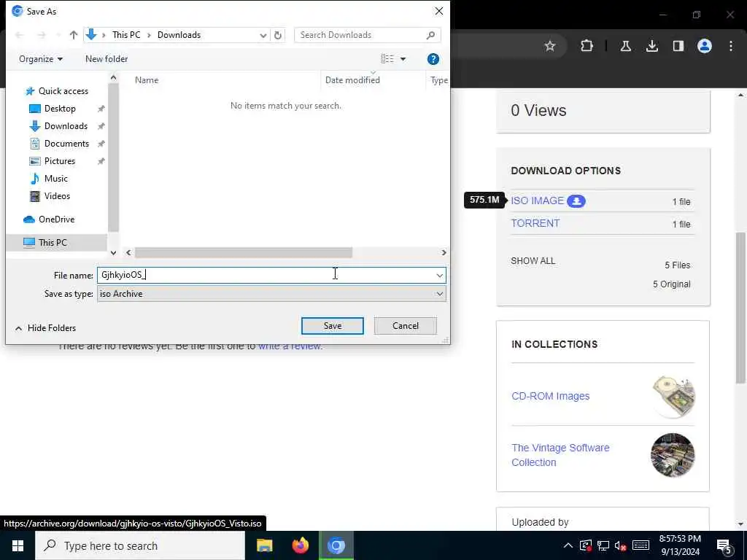This screenshot has height=560, width=747.
Task: Open Pictures in the navigation pane
Action: pyautogui.click(x=60, y=161)
